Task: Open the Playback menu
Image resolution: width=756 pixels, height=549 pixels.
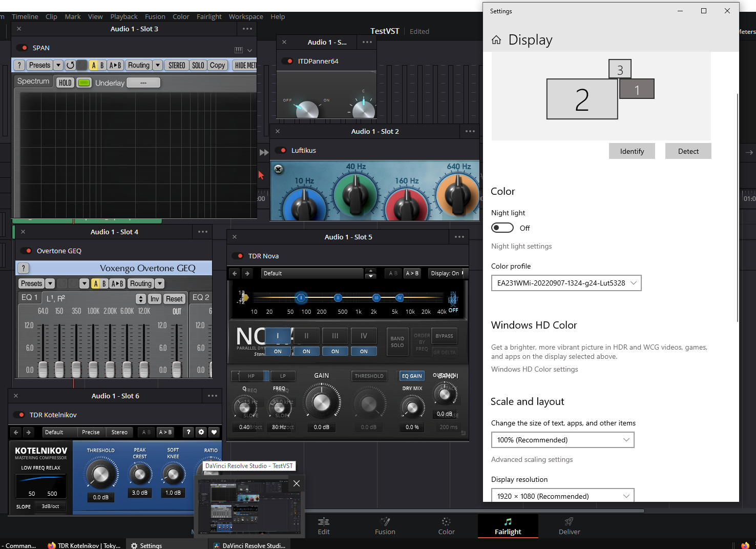Action: [x=124, y=16]
